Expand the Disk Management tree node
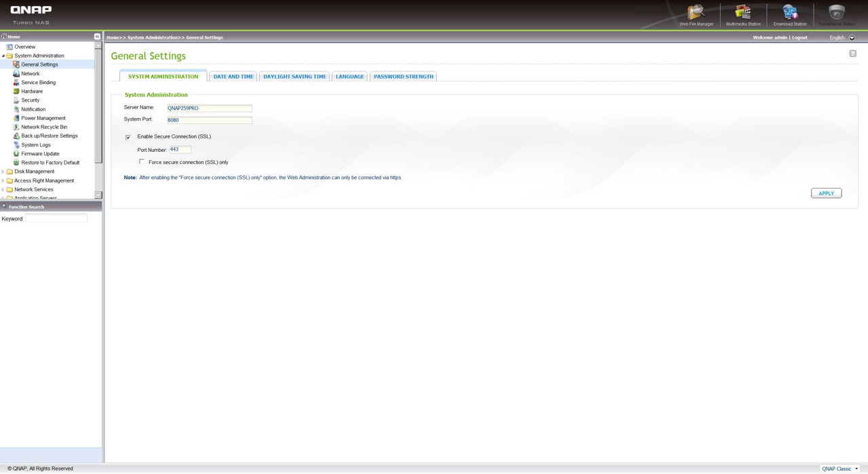 click(x=3, y=172)
